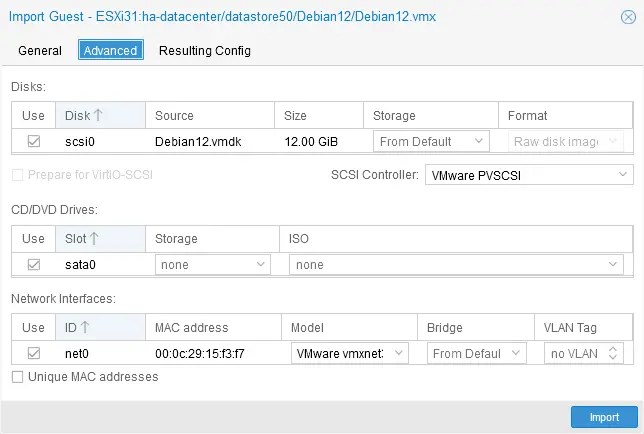The image size is (644, 434).
Task: Switch to the General tab
Action: point(40,51)
